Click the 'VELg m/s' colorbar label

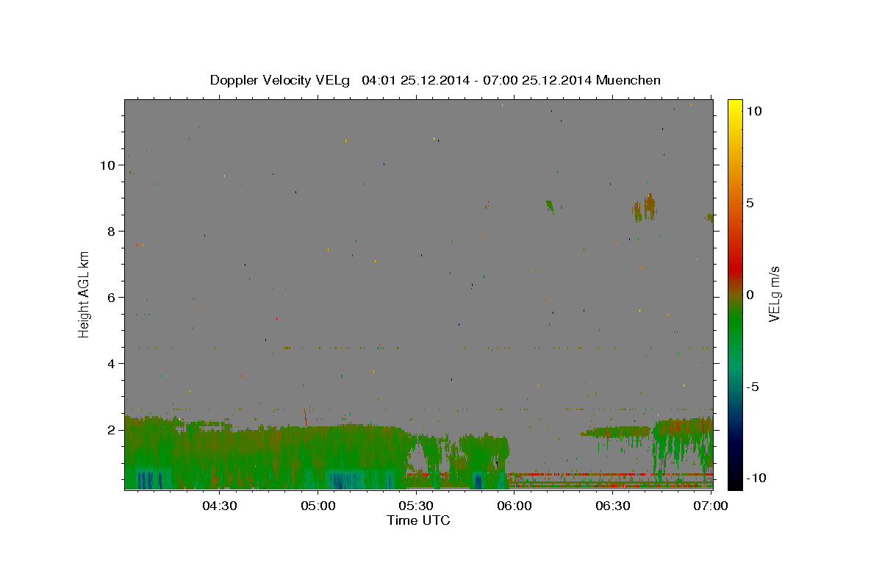coord(774,294)
